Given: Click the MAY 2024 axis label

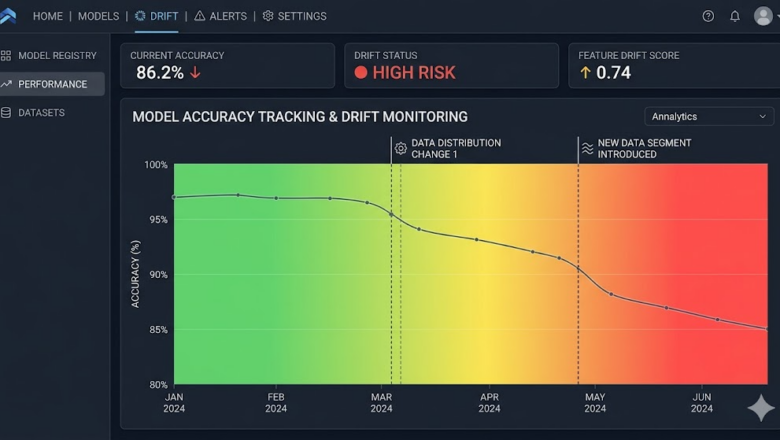Looking at the screenshot, I should click(x=595, y=403).
